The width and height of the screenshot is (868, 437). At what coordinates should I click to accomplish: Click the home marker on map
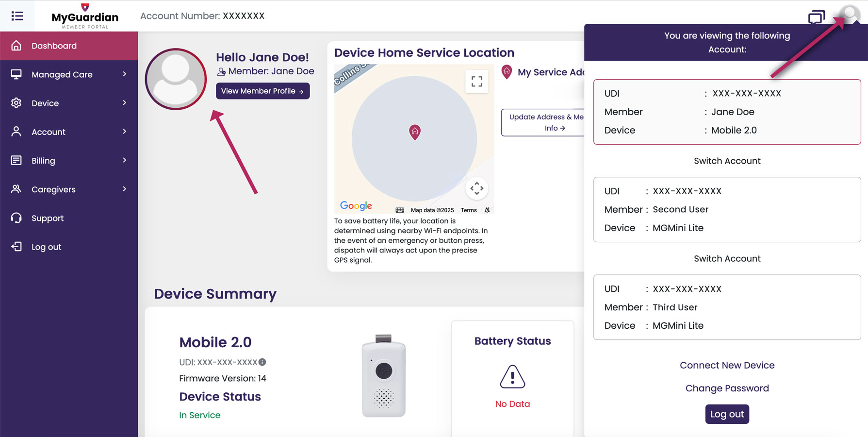click(x=415, y=132)
